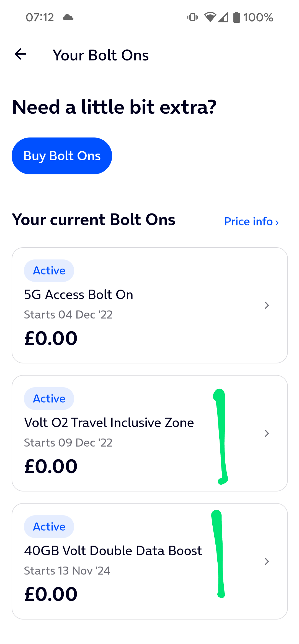The image size is (299, 644).
Task: Tap the vibrate mode icon in status bar
Action: (192, 17)
